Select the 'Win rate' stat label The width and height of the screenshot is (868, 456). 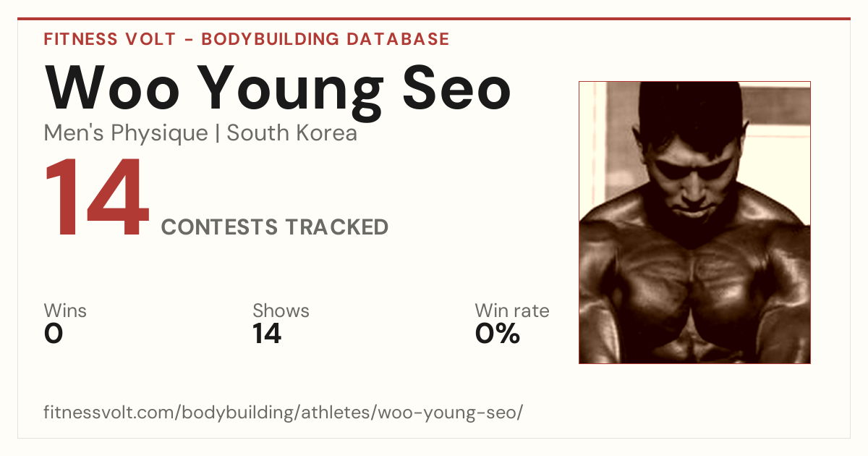pyautogui.click(x=512, y=311)
